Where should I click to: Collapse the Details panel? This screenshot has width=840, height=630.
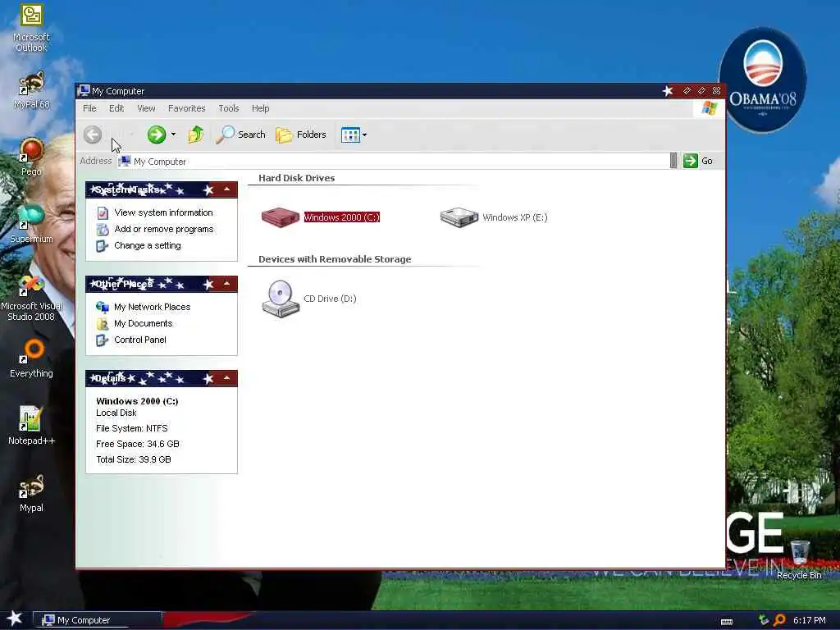226,378
